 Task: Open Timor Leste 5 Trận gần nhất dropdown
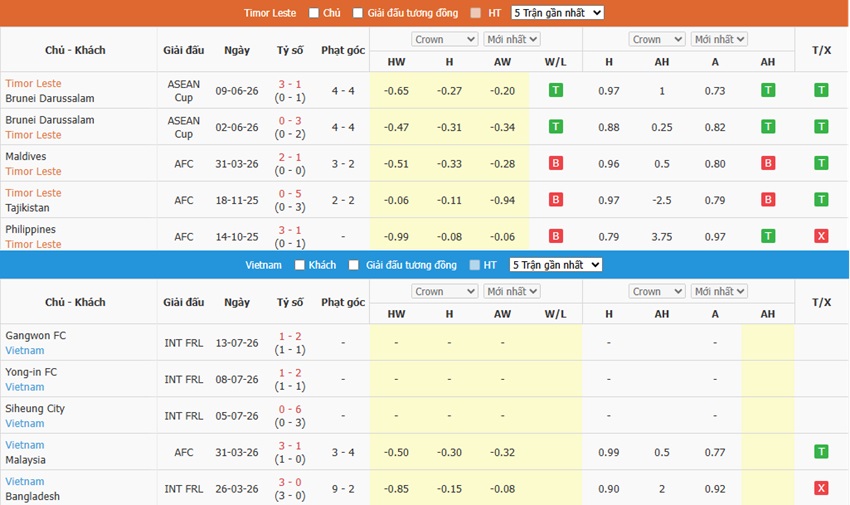pos(557,13)
